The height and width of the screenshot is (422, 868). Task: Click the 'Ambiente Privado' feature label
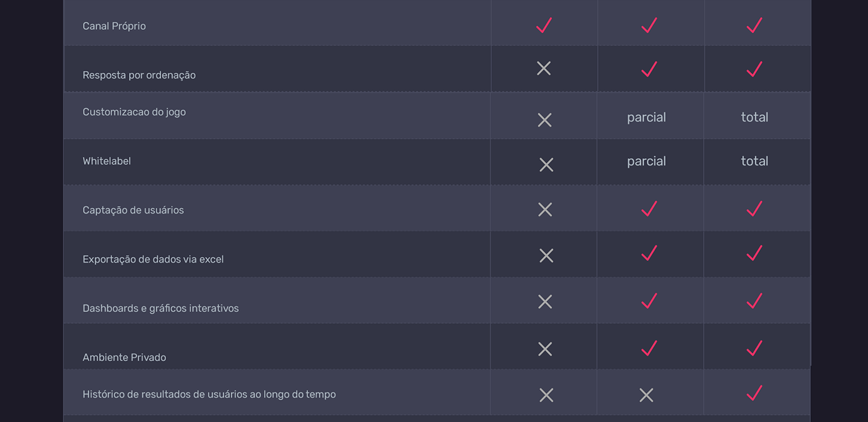tap(124, 357)
